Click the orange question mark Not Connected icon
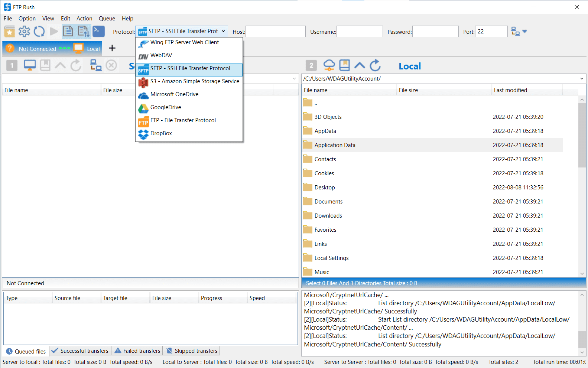Viewport: 588px width, 368px height. point(10,48)
